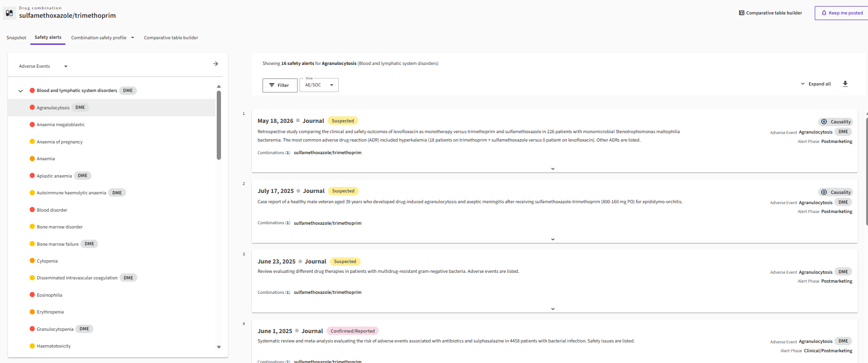This screenshot has height=363, width=868.
Task: Click the adverse events list scrollbar down arrow
Action: 219,347
